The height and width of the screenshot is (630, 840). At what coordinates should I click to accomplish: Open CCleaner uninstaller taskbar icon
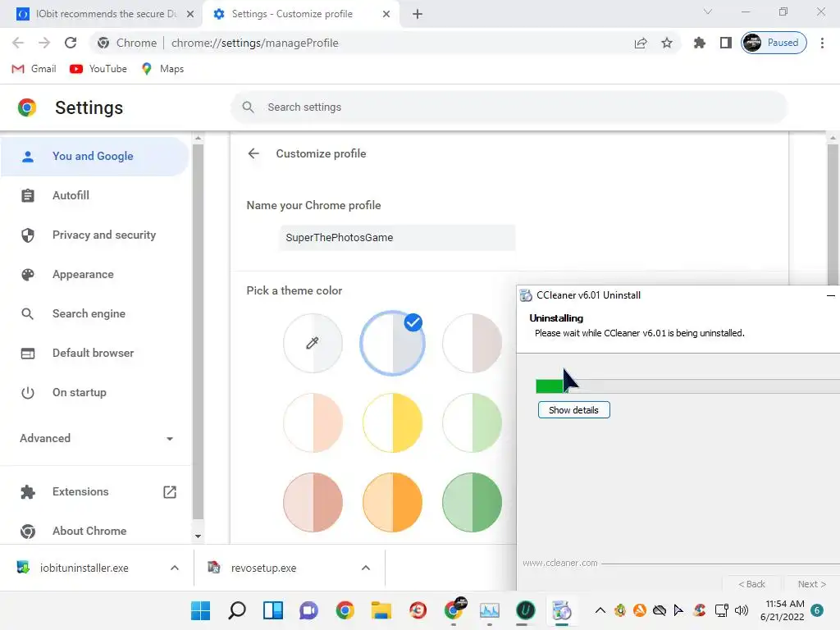(562, 610)
